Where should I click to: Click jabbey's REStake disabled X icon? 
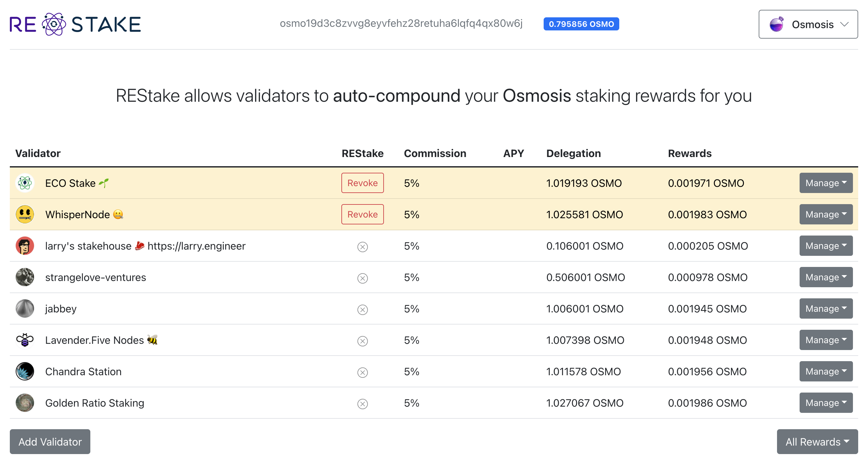point(362,309)
